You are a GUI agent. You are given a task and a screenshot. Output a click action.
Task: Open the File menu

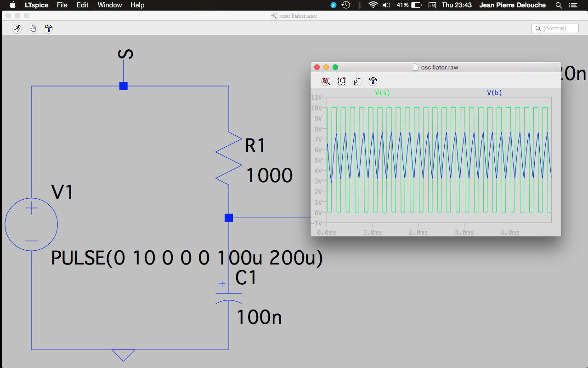(x=62, y=5)
